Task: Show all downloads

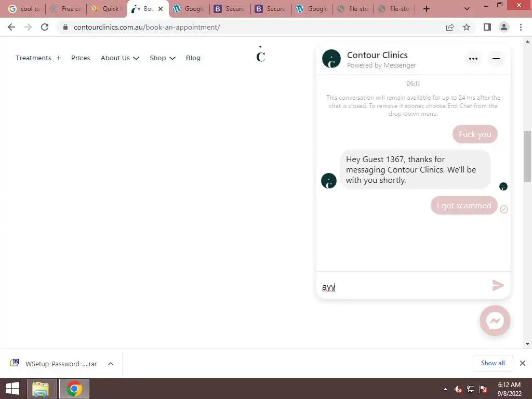Action: 493,363
